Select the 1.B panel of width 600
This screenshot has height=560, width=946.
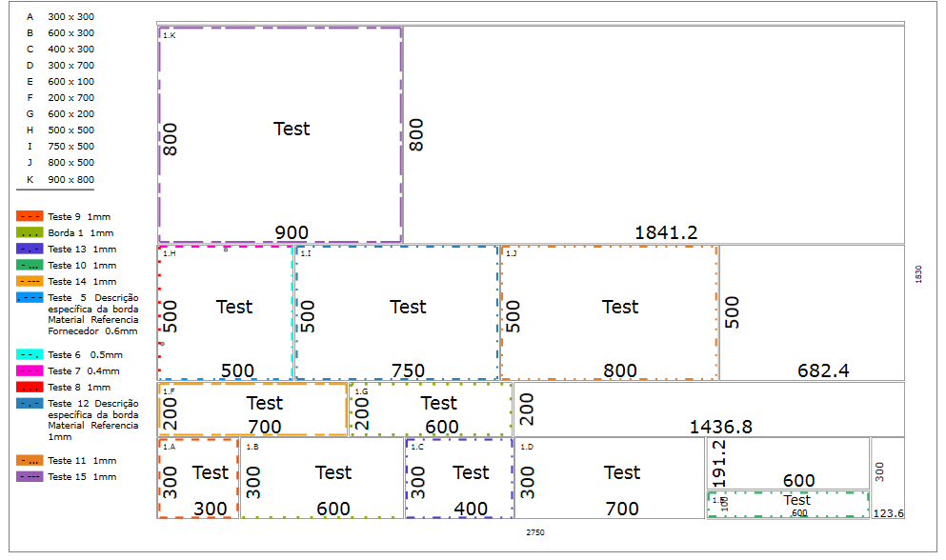(x=322, y=478)
